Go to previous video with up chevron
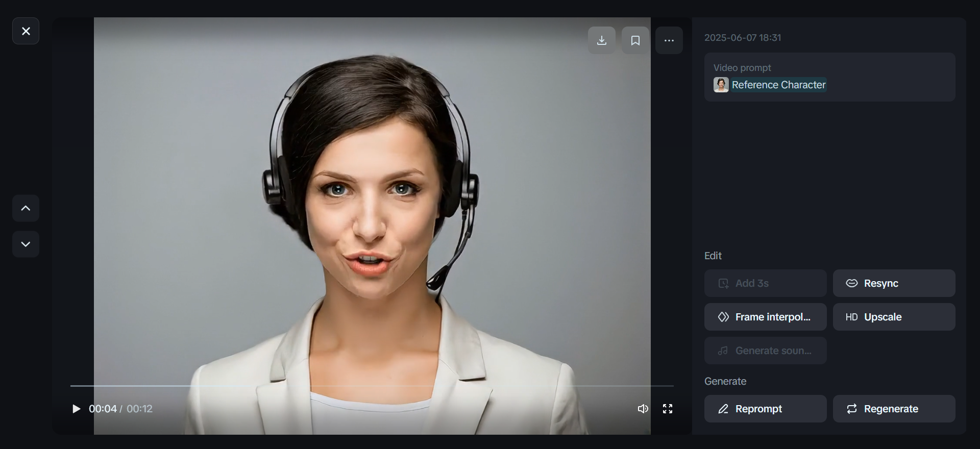Screen dimensions: 980x449 click(26, 208)
